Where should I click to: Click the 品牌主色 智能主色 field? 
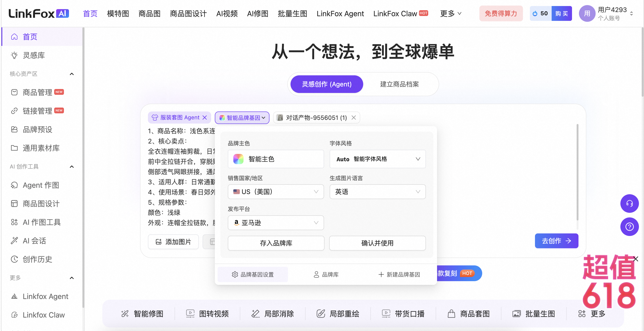pos(276,159)
